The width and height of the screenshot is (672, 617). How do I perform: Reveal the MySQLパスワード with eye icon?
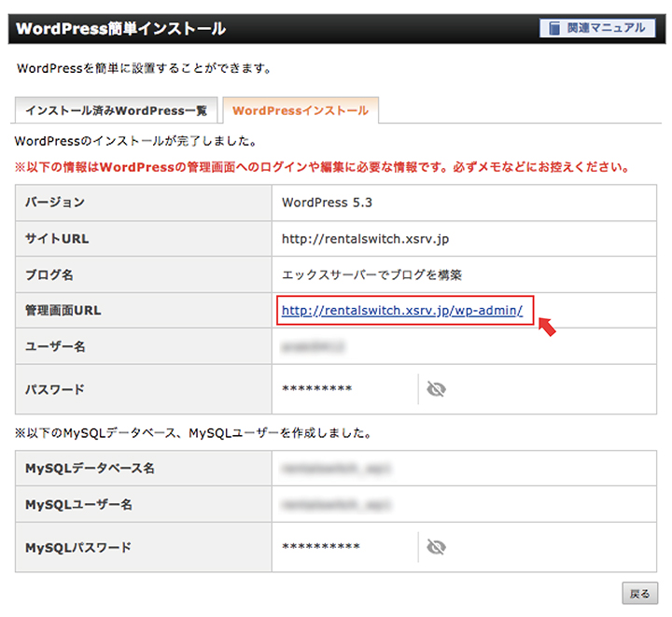coord(436,547)
